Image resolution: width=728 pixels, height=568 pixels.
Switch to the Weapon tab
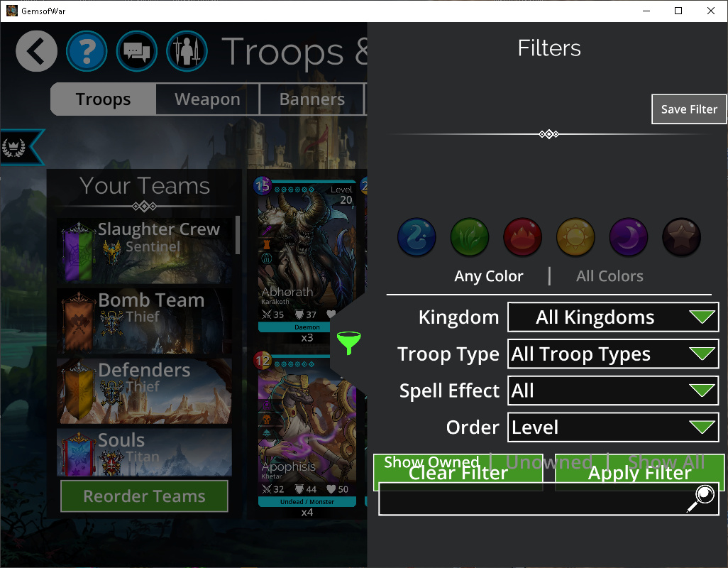207,99
